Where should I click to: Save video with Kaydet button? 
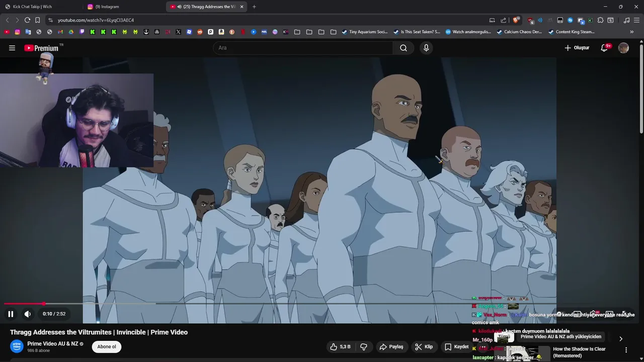[456, 347]
